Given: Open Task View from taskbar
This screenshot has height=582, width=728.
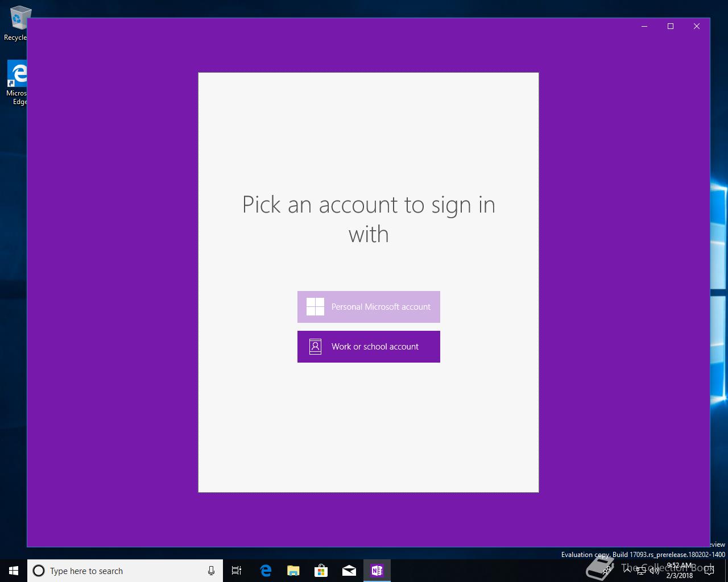Looking at the screenshot, I should tap(237, 571).
